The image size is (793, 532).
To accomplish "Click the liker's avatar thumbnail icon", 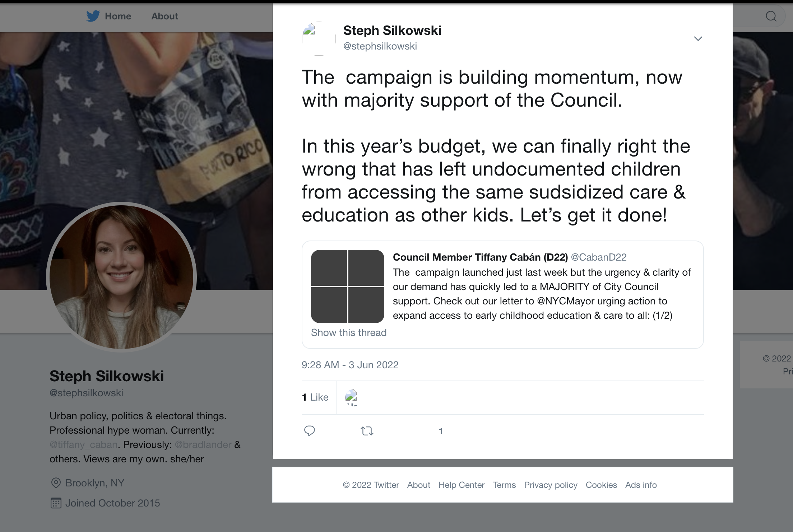I will [351, 397].
